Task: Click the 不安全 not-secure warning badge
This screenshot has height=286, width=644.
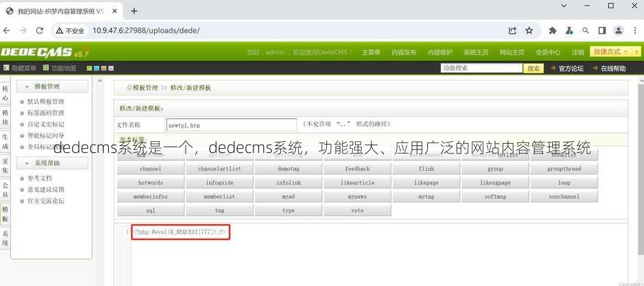Action: coord(70,31)
